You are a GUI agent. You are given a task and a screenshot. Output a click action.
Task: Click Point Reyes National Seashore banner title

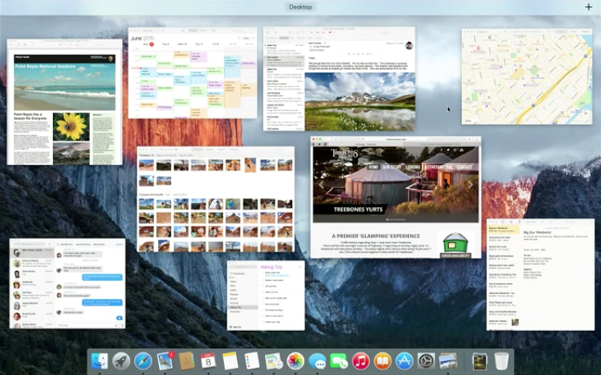click(x=45, y=66)
